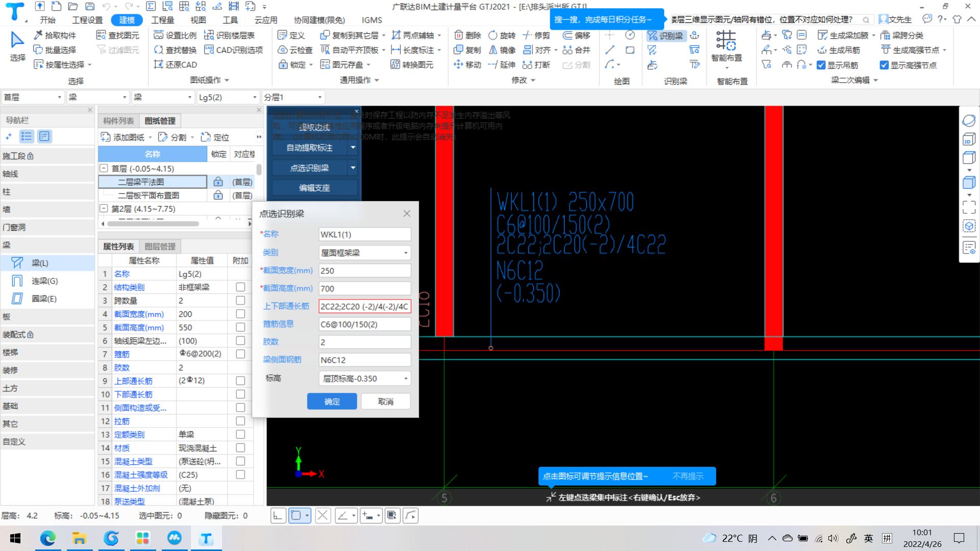
Task: Click the Windows Start button
Action: pyautogui.click(x=15, y=538)
